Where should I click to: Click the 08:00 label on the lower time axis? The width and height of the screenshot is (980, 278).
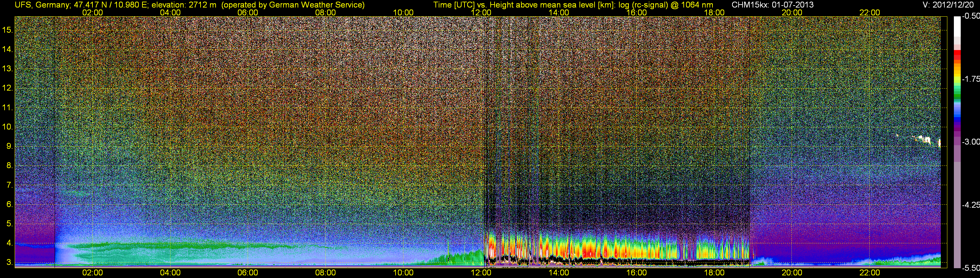[x=326, y=273]
